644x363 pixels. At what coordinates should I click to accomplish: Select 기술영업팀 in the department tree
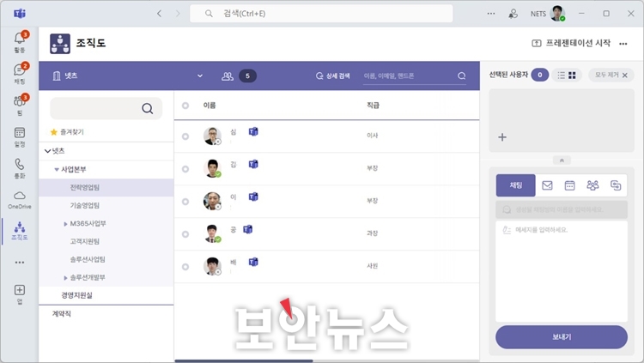click(84, 206)
